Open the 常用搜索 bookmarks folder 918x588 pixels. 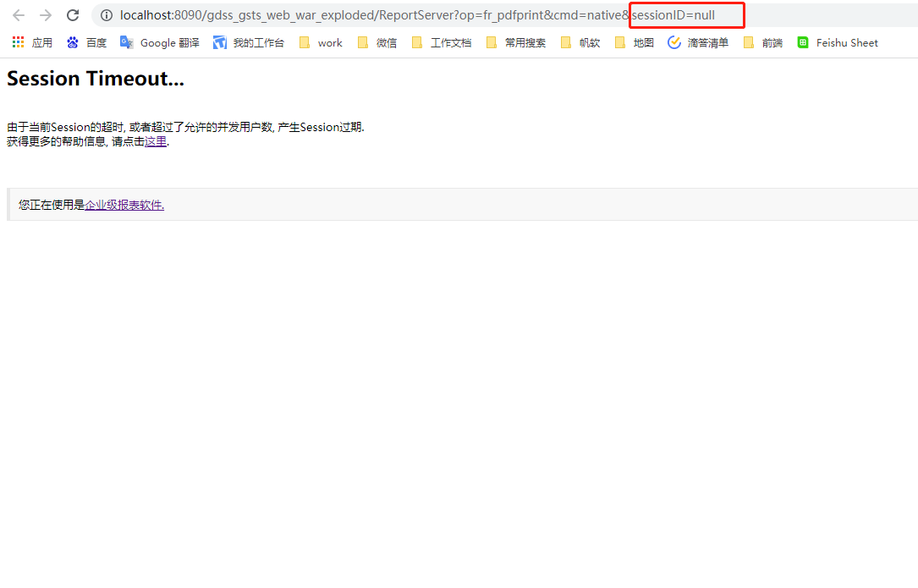[516, 43]
